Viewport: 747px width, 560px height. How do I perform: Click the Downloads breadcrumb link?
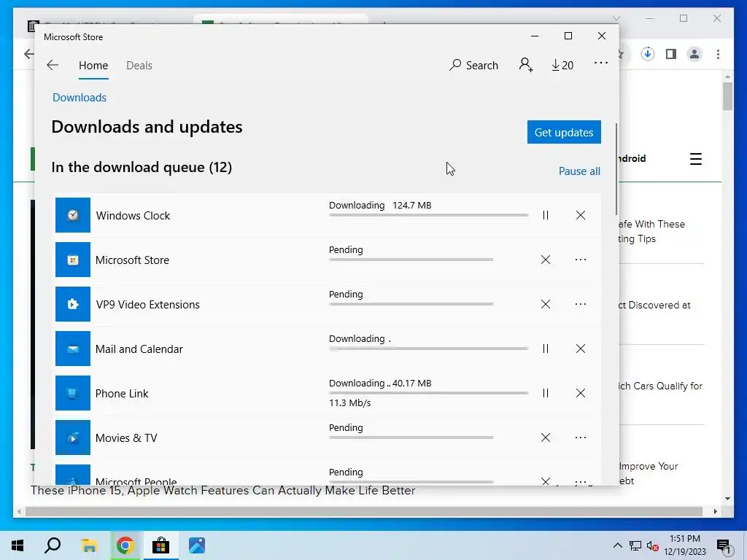[x=80, y=98]
